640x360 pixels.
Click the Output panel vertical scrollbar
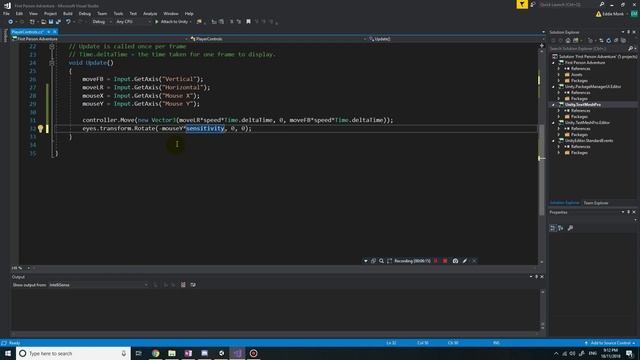coord(542,309)
